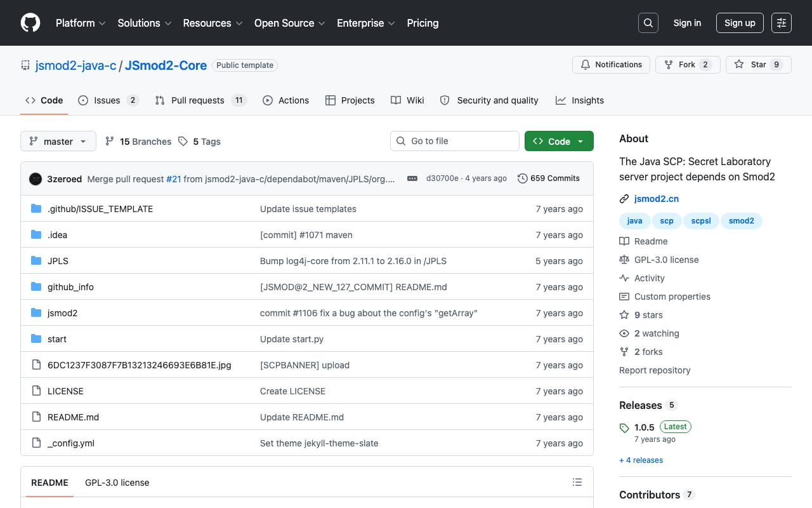The height and width of the screenshot is (508, 812).
Task: Open the Security and quality tab
Action: point(489,100)
